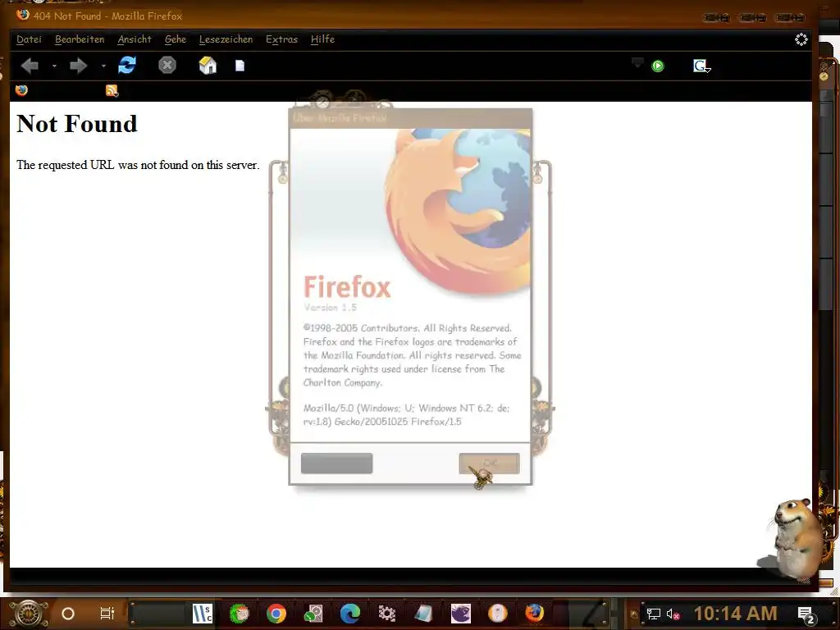Stop loading with the grey X icon

click(167, 66)
